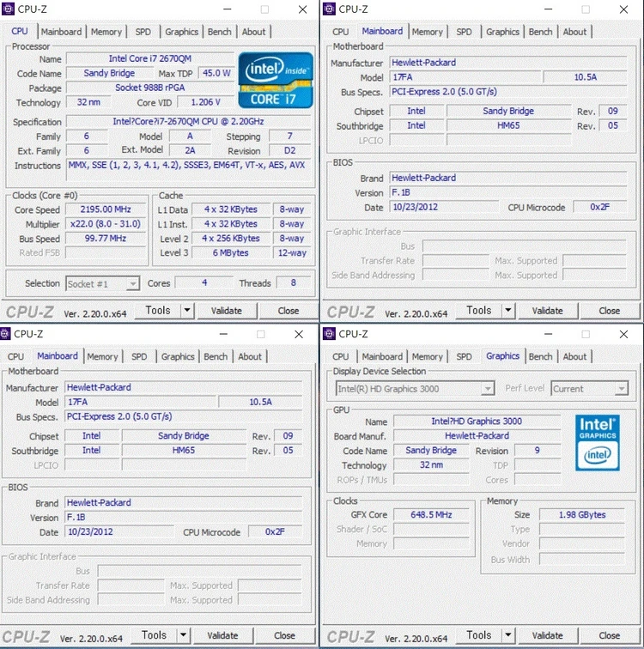Click Tools button in the Graphics tab window
644x649 pixels.
pos(479,635)
